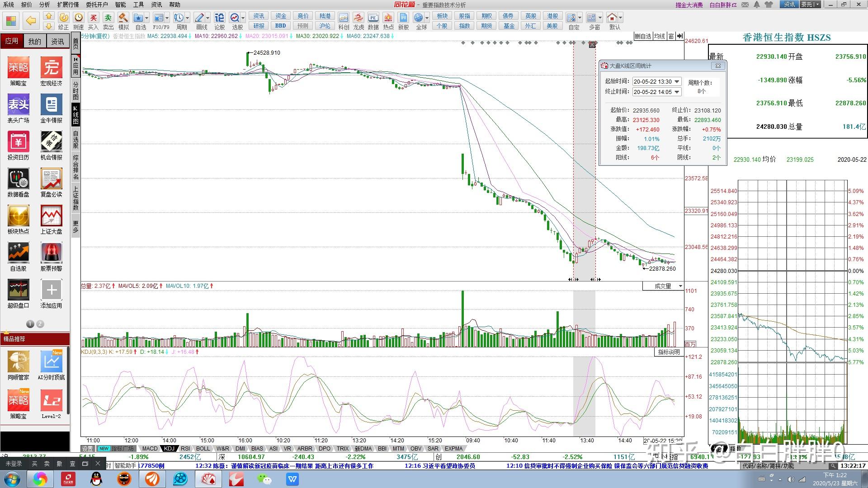Viewport: 868px width, 488px height.
Task: Select the EXPMA indicator tab
Action: pyautogui.click(x=453, y=449)
